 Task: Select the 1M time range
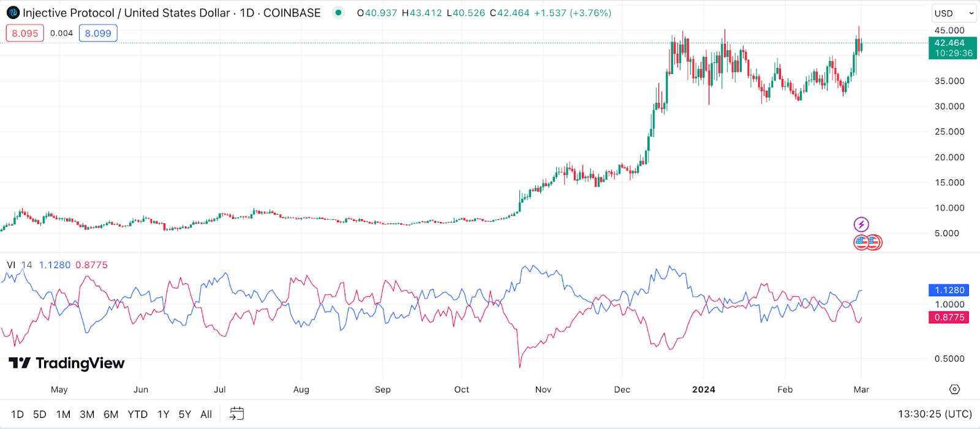click(x=63, y=414)
